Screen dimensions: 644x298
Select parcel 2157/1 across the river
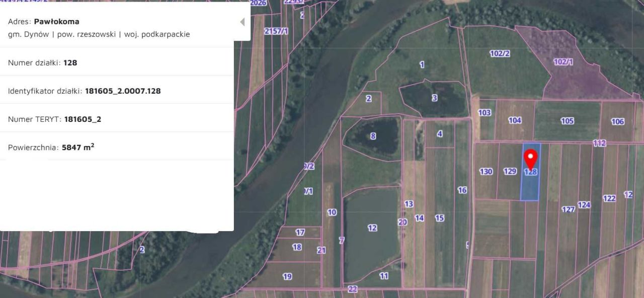pyautogui.click(x=276, y=31)
